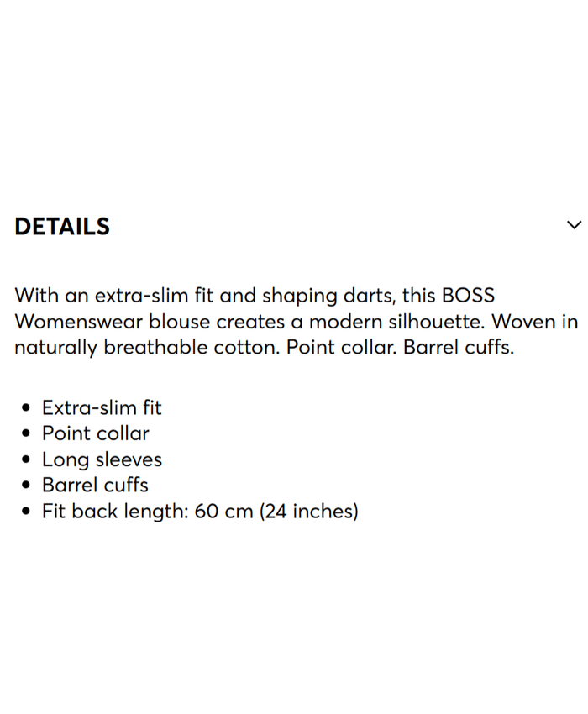Click the '(24 inches)' text

[x=309, y=511]
